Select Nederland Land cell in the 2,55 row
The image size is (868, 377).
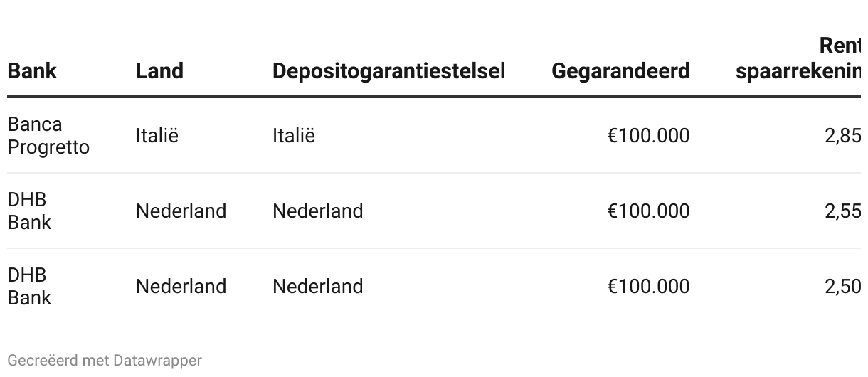point(181,211)
